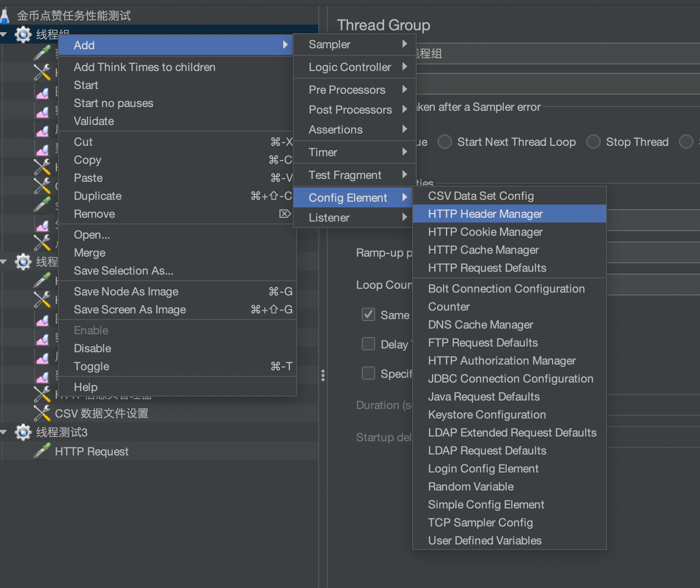Add an HTTP Header Manager
This screenshot has height=588, width=700.
485,214
